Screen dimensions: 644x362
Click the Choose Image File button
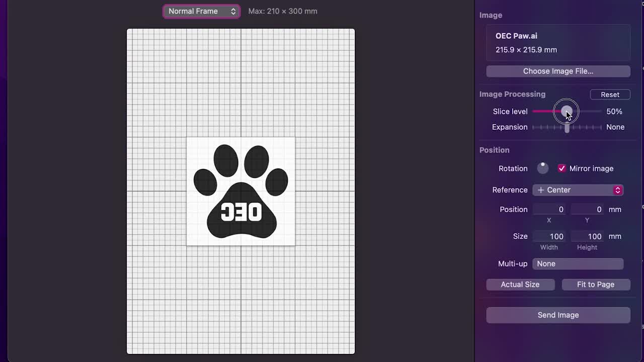(x=558, y=71)
